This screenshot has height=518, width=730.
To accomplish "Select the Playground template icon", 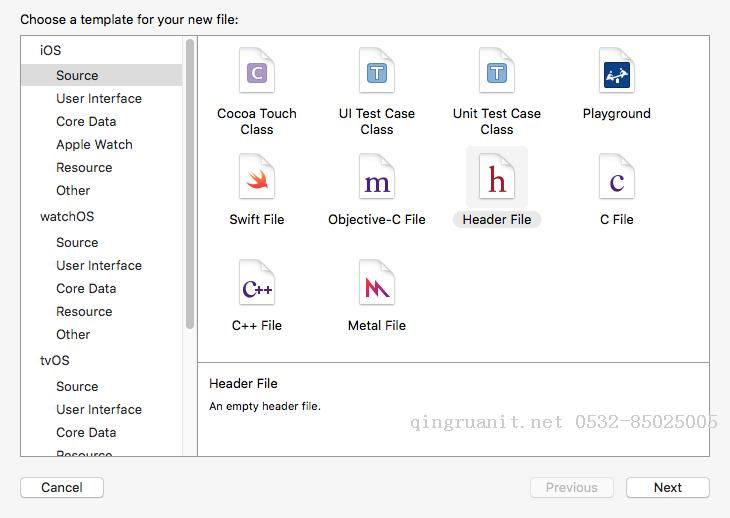I will click(x=617, y=71).
